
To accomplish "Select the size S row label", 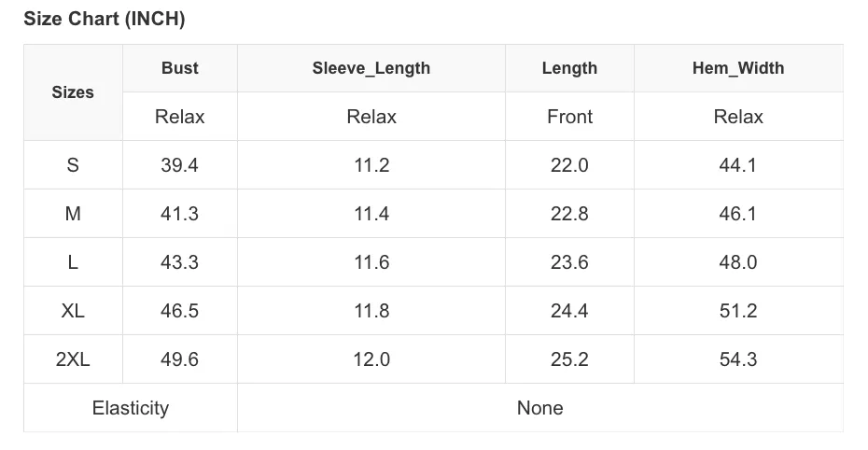I will point(73,165).
